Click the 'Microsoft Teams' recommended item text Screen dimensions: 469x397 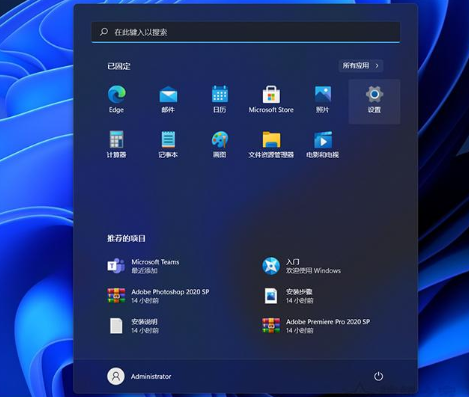point(155,262)
